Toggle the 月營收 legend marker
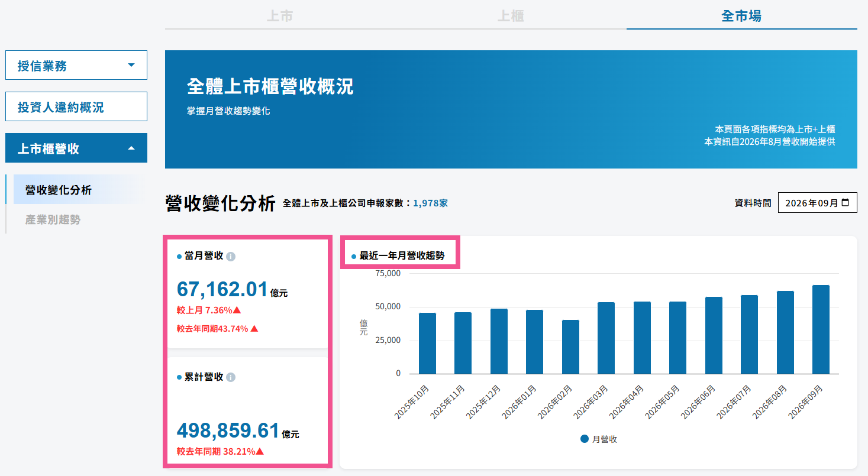The width and height of the screenshot is (868, 476). [585, 439]
